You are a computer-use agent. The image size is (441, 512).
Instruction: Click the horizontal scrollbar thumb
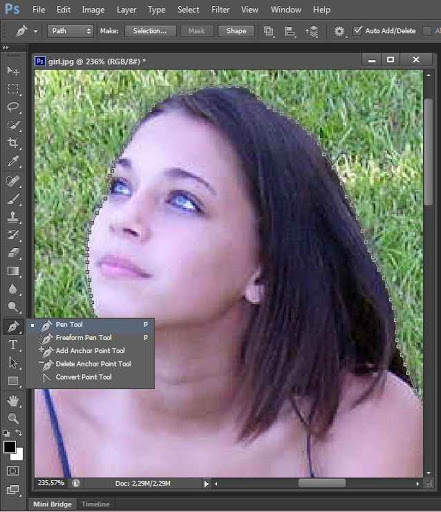pyautogui.click(x=322, y=483)
